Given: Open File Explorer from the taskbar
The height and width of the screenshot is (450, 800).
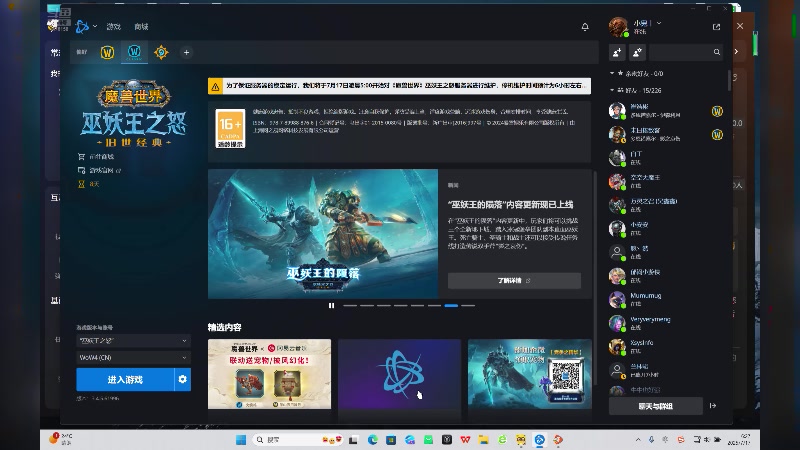Looking at the screenshot, I should [483, 440].
